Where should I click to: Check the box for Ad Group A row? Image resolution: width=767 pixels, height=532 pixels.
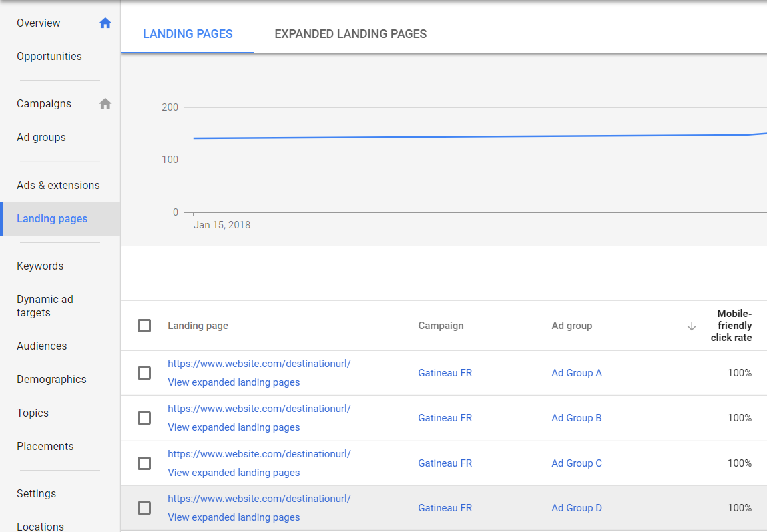click(144, 373)
